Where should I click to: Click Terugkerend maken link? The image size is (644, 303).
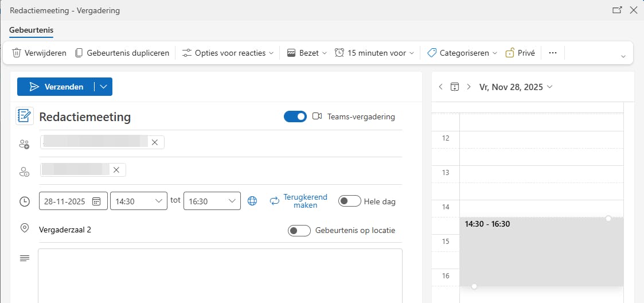tap(305, 201)
